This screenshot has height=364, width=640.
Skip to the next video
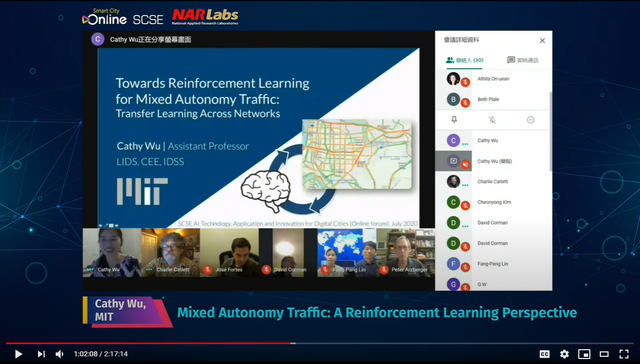[x=41, y=354]
